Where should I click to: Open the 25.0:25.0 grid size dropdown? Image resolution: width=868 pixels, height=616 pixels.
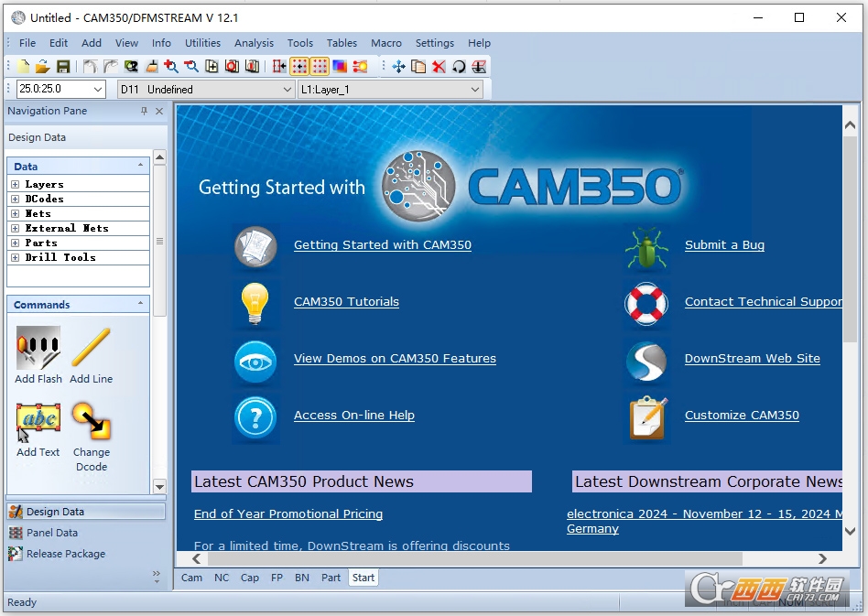click(98, 89)
